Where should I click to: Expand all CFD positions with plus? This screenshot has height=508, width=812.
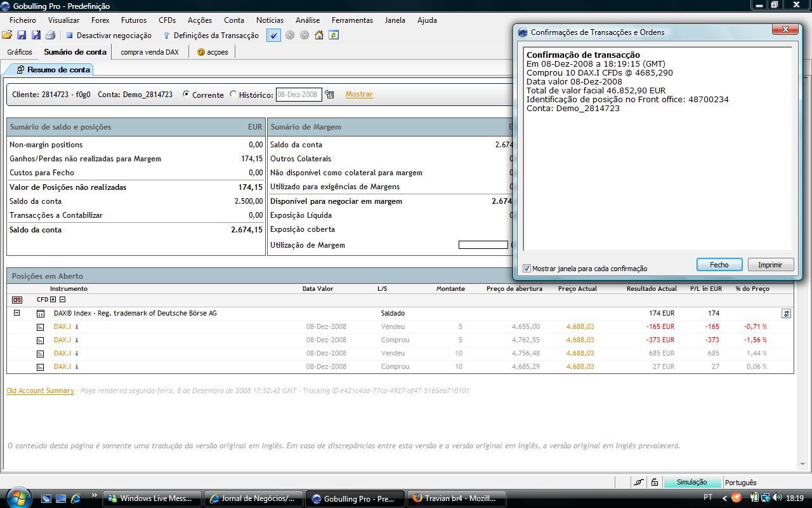[x=53, y=300]
